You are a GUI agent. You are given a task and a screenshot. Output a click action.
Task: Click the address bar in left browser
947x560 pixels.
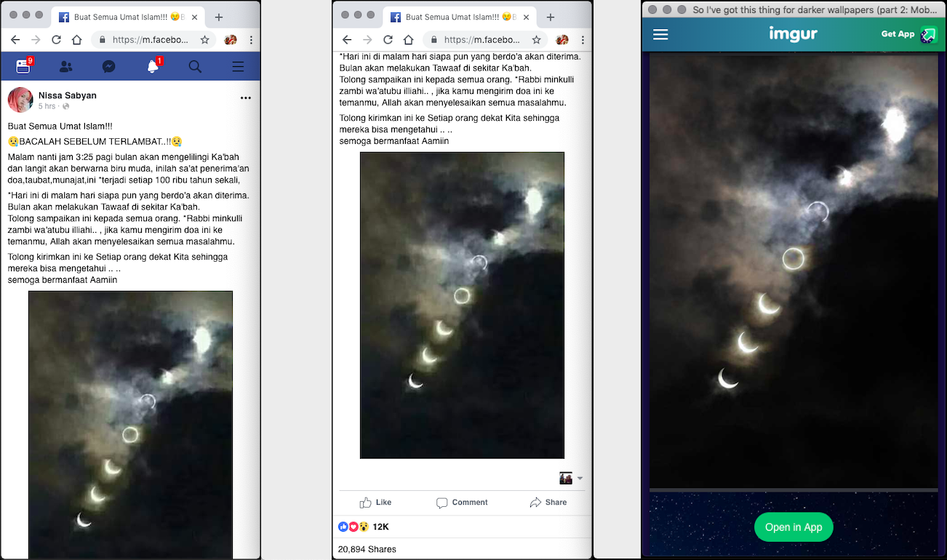[x=145, y=40]
